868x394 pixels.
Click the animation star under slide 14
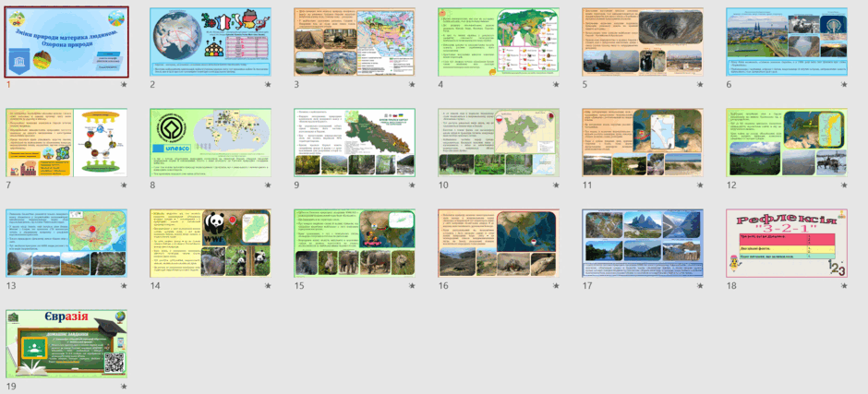coord(268,286)
